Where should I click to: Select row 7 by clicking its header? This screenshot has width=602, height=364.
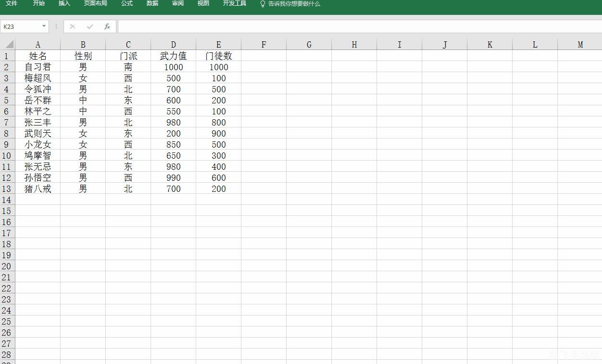pyautogui.click(x=7, y=122)
